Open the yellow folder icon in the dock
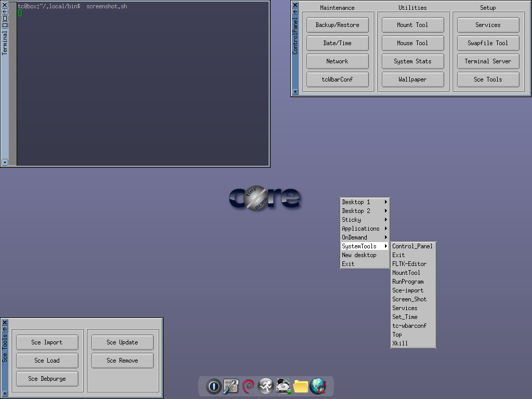This screenshot has height=399, width=532. (x=301, y=387)
